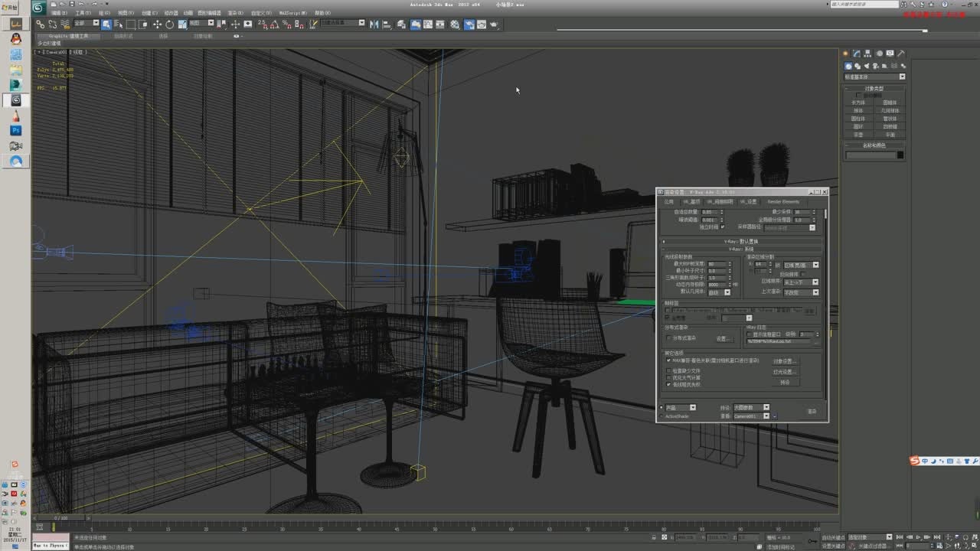The image size is (980, 551).
Task: Open the Display command panel tab
Action: tap(890, 54)
